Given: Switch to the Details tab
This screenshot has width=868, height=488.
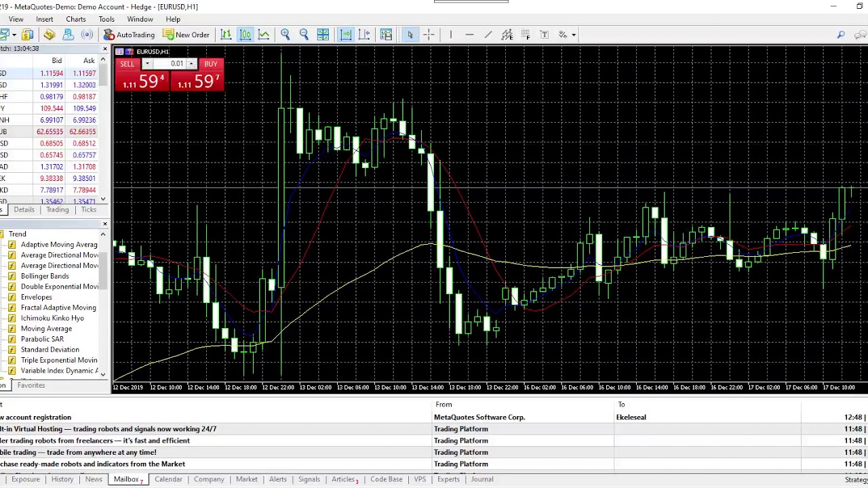Looking at the screenshot, I should coord(24,209).
